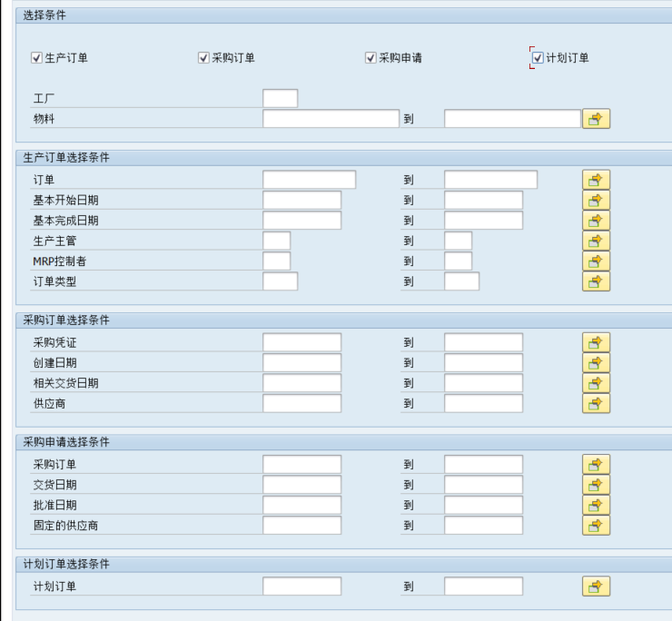
Task: Click multiple selection icon for 基本开始日期
Action: point(596,200)
